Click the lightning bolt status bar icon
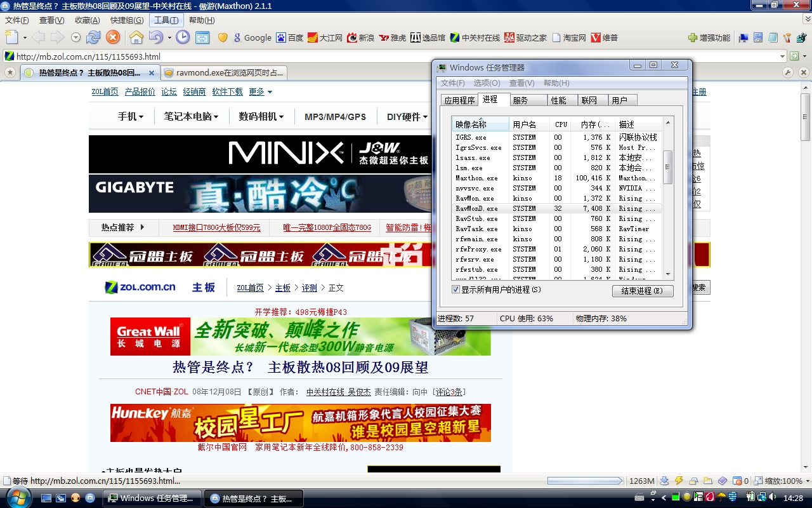Screen dimensions: 812x508 679,481
